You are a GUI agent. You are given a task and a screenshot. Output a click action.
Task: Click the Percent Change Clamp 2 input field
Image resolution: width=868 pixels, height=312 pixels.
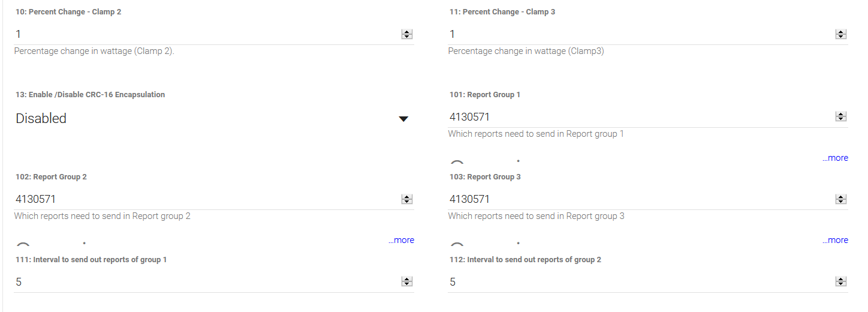204,34
